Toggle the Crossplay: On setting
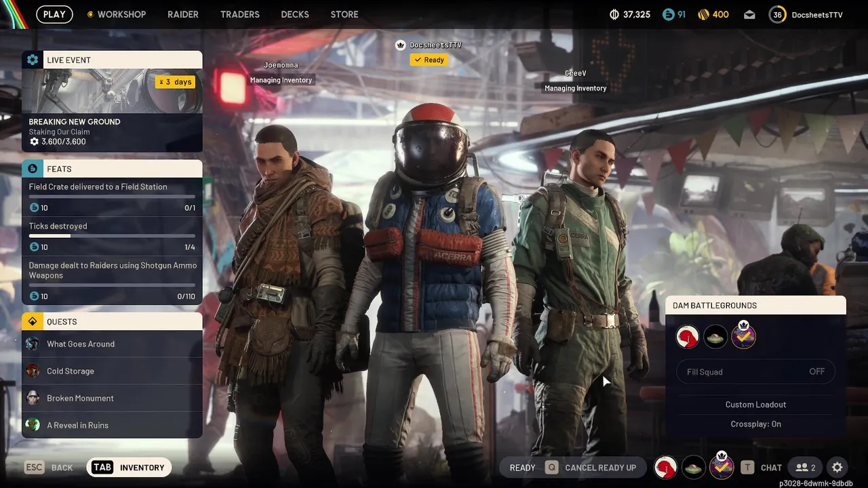The height and width of the screenshot is (488, 868). point(755,424)
